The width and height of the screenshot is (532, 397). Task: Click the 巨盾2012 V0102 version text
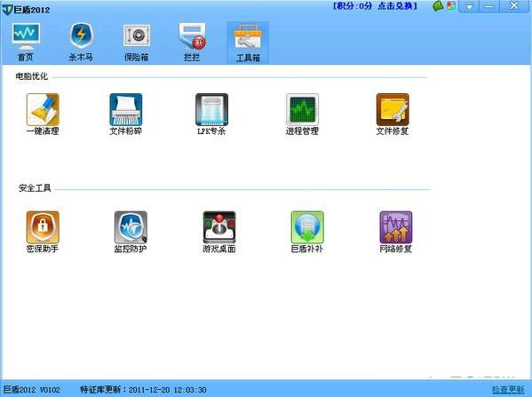[x=32, y=390]
